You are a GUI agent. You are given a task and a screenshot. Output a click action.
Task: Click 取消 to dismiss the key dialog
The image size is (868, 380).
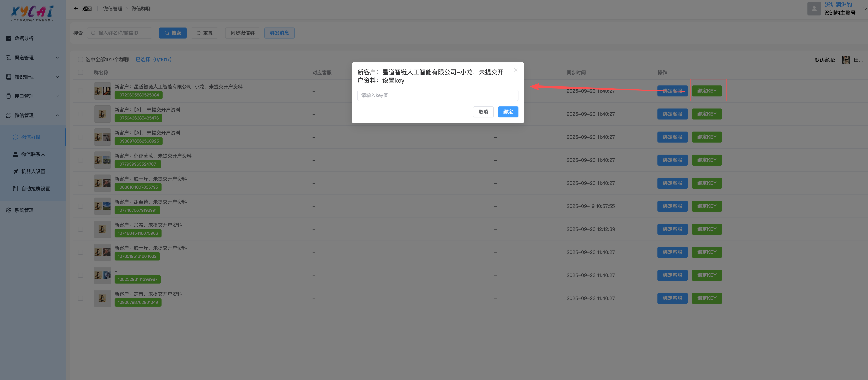click(483, 112)
